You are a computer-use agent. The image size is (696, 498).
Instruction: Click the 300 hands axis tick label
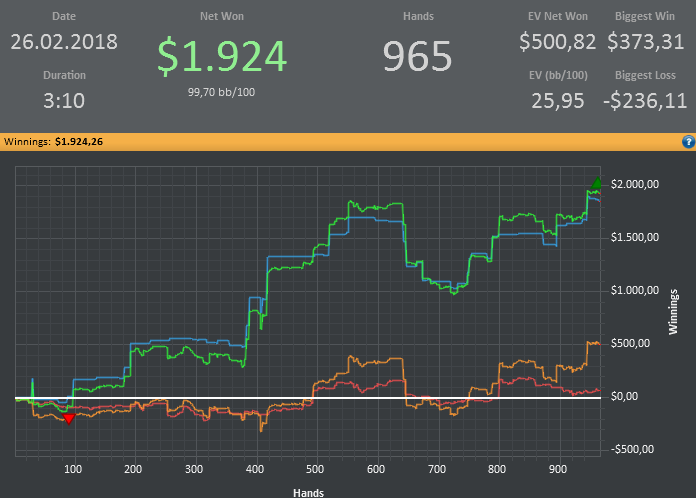pyautogui.click(x=194, y=469)
